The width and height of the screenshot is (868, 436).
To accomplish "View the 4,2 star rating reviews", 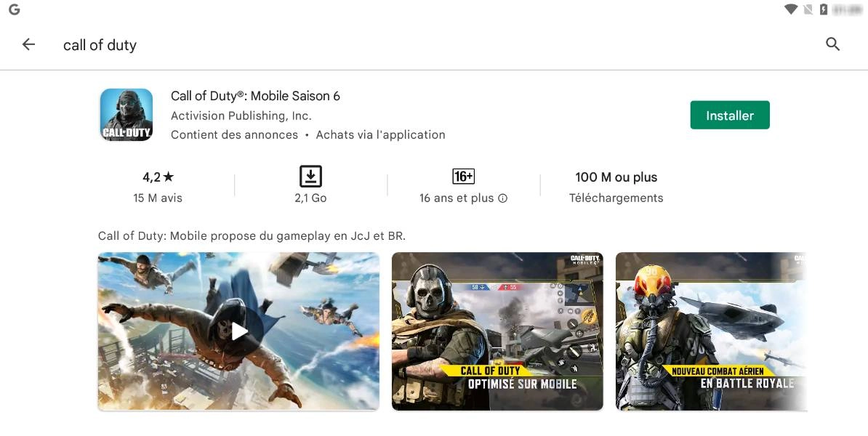I will point(158,187).
